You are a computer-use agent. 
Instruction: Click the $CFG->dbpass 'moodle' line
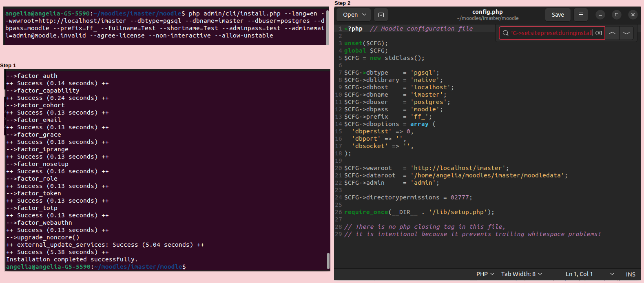393,109
